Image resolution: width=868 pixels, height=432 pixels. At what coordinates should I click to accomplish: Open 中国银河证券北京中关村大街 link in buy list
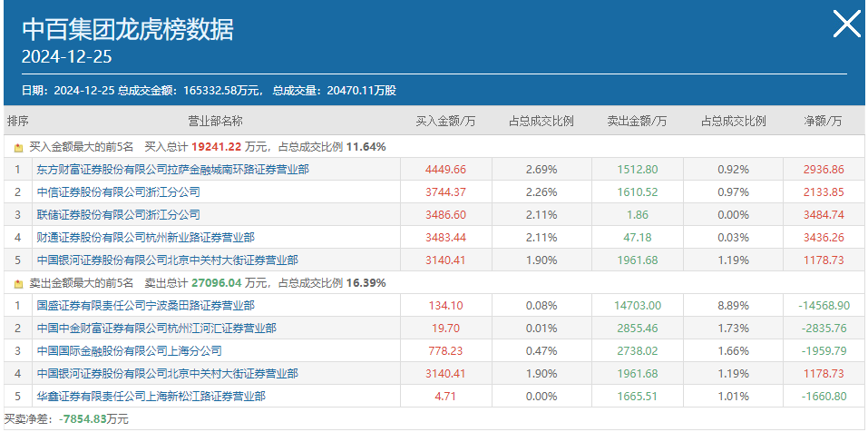tap(167, 260)
